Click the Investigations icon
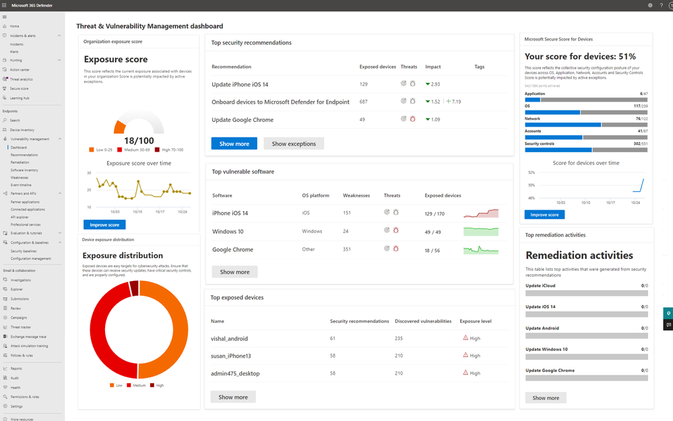This screenshot has height=421, width=673. (5, 280)
